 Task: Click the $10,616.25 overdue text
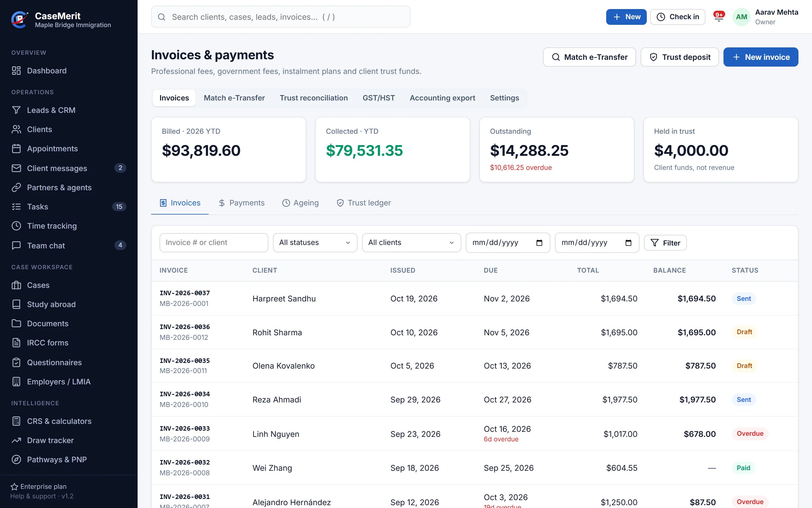coord(521,167)
